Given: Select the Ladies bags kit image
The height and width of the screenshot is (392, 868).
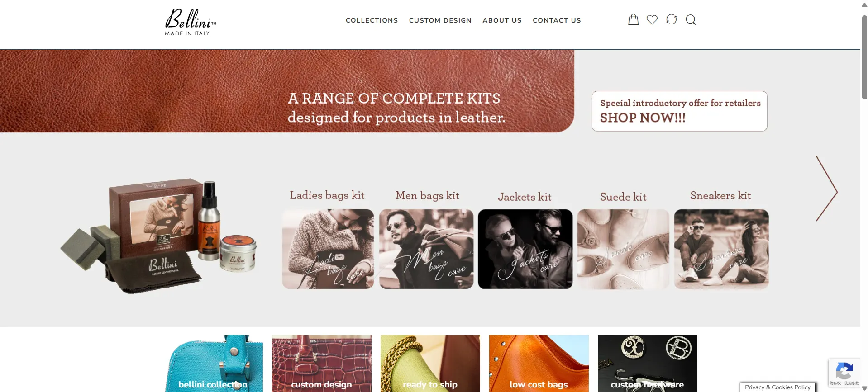Looking at the screenshot, I should tap(328, 249).
